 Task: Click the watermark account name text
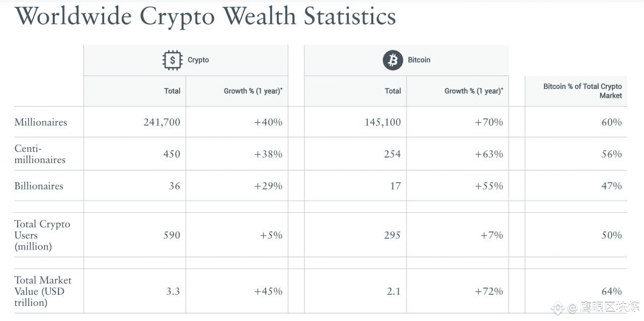(604, 307)
